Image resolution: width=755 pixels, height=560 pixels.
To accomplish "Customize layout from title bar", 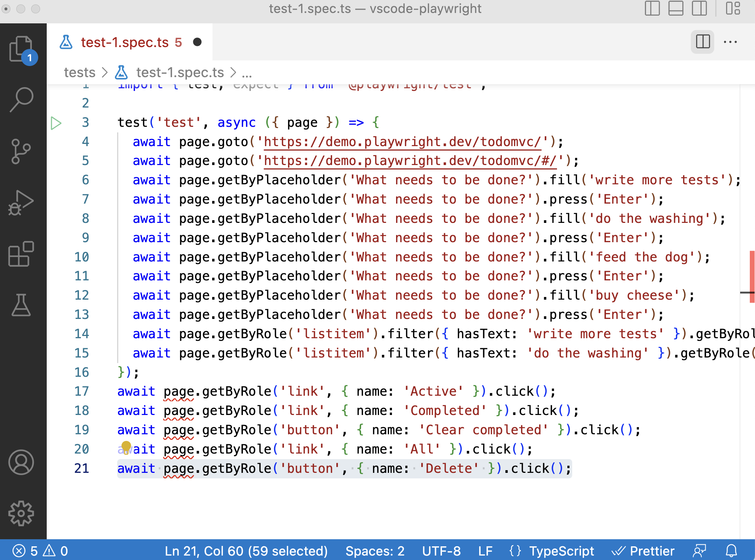I will click(x=733, y=8).
